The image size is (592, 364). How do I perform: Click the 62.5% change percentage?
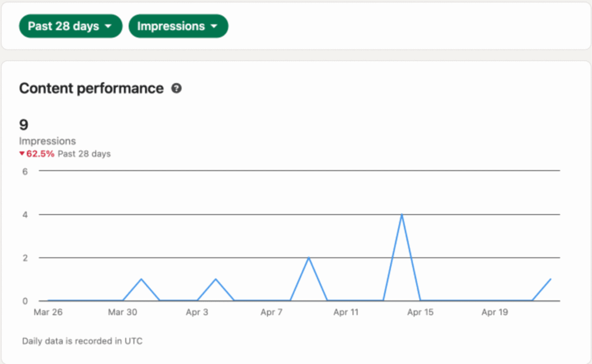[40, 154]
